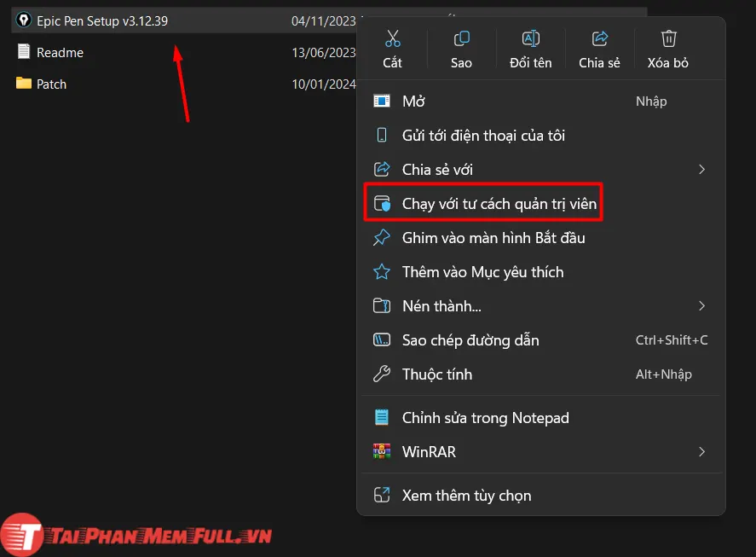
Task: Click the Cắt (Cut) icon
Action: (x=392, y=38)
